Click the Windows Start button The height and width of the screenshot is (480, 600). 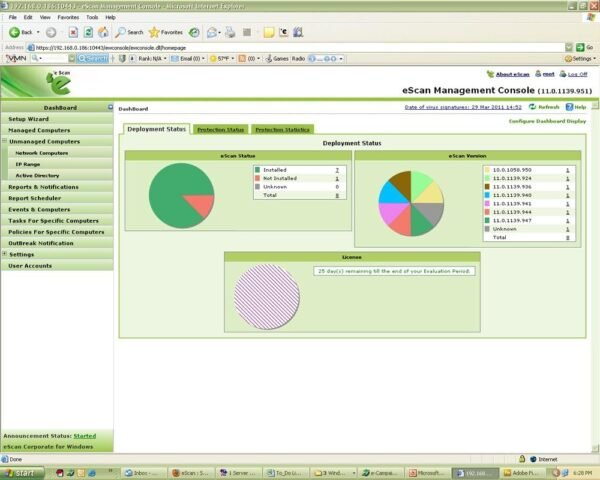[21, 473]
